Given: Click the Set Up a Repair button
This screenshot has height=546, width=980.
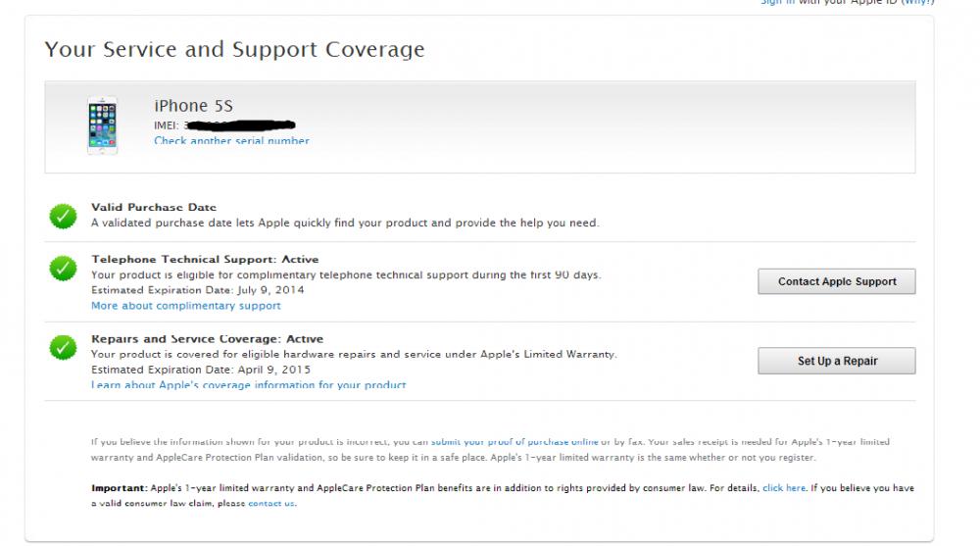Looking at the screenshot, I should point(836,361).
